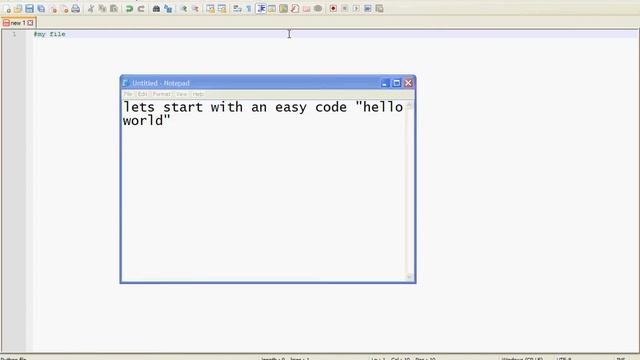640x360 pixels.
Task: Click Run macro multiple times icon
Action: 367,9
